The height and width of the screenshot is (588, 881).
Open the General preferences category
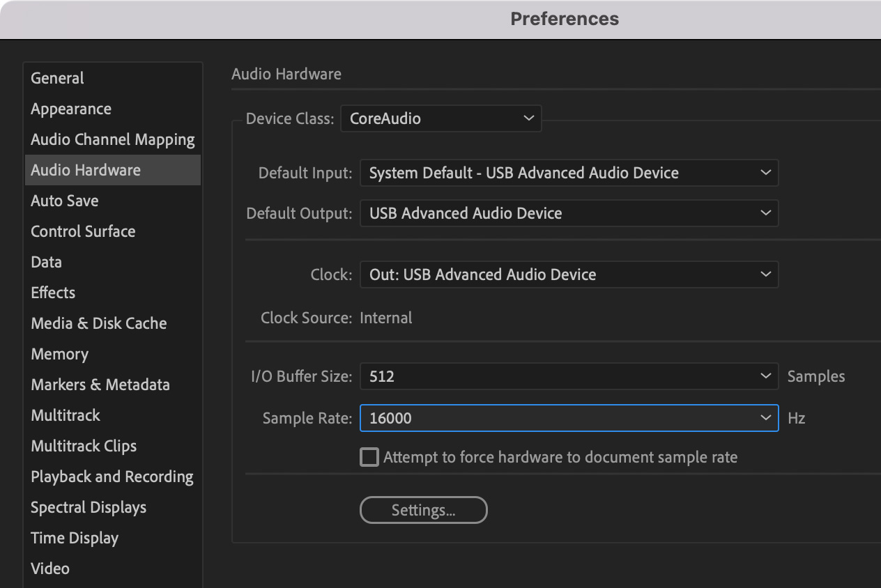click(113, 78)
